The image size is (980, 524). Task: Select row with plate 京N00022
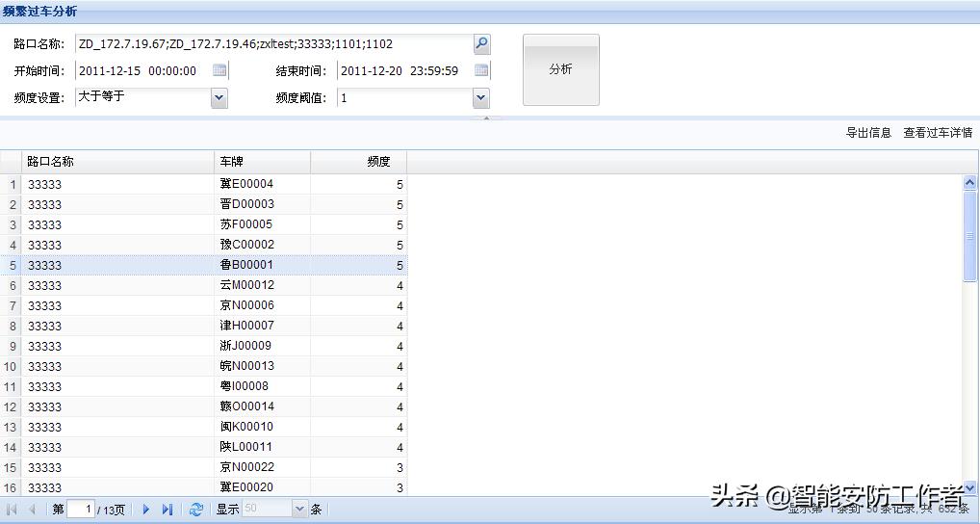point(204,467)
